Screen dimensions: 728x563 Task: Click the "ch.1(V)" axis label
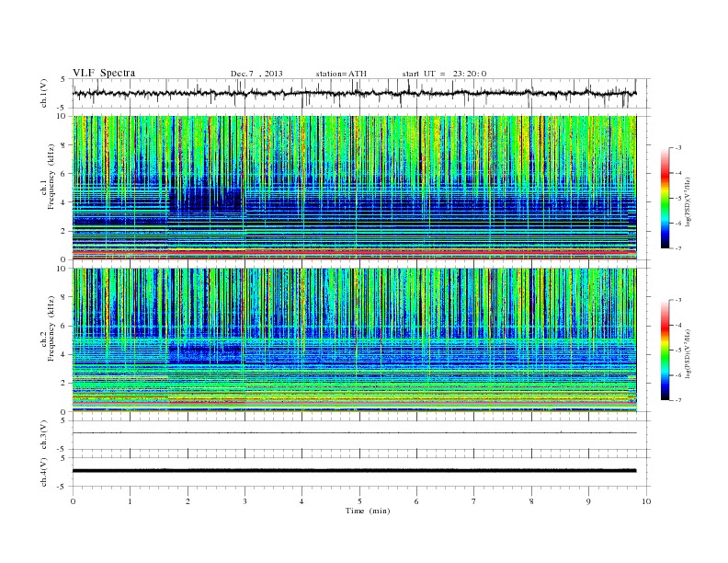44,93
